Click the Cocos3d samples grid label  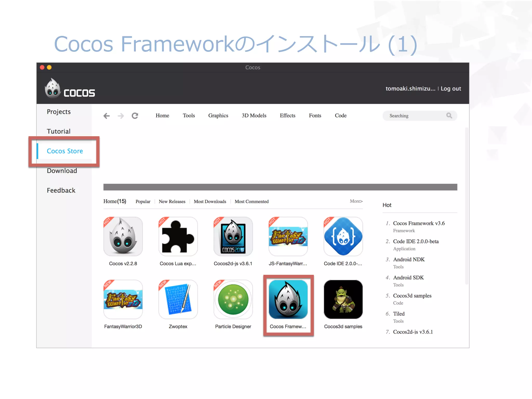click(x=343, y=327)
